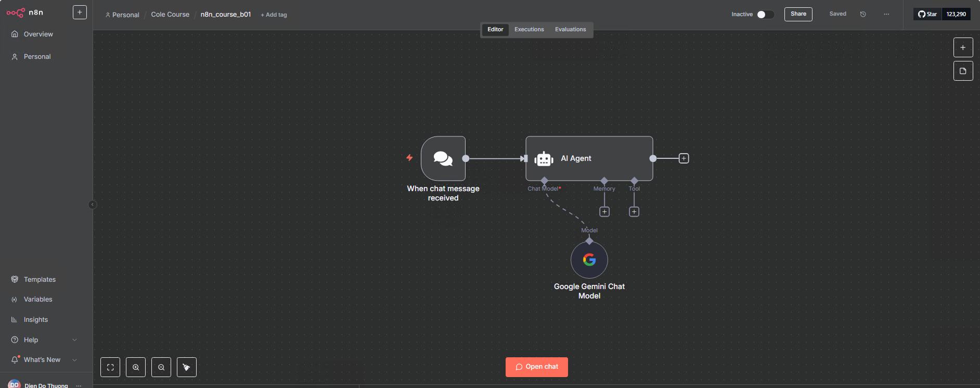The height and width of the screenshot is (388, 980).
Task: Click the tidy up nodes icon
Action: [x=187, y=367]
